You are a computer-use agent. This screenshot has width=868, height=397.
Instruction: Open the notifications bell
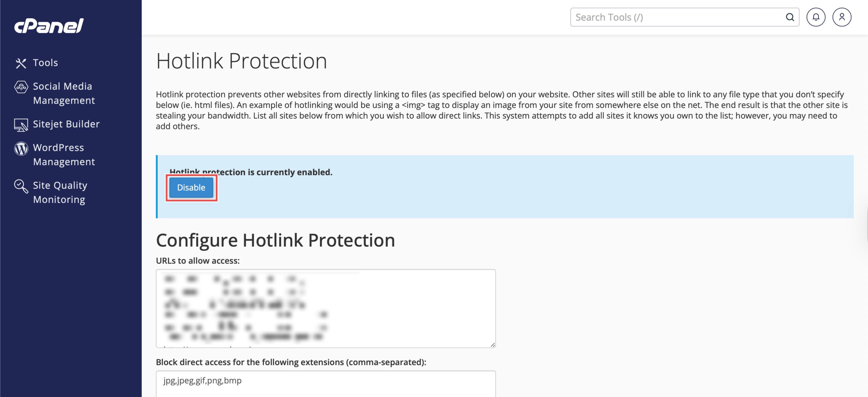(x=816, y=17)
